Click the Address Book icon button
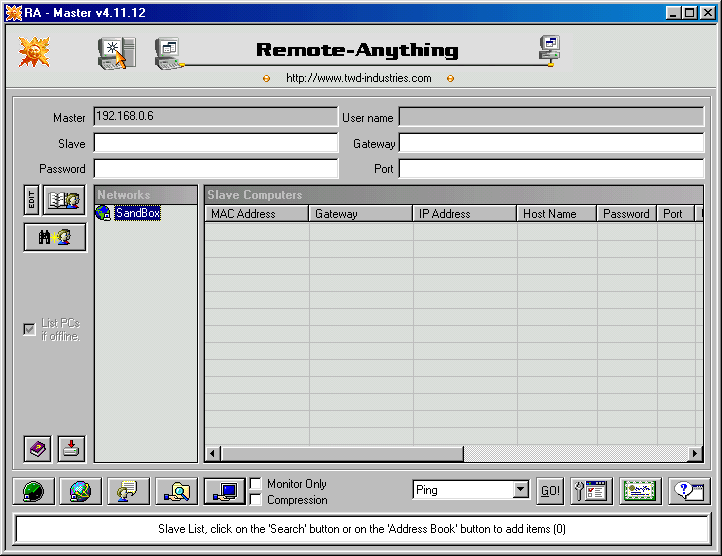The height and width of the screenshot is (556, 722). tap(64, 201)
